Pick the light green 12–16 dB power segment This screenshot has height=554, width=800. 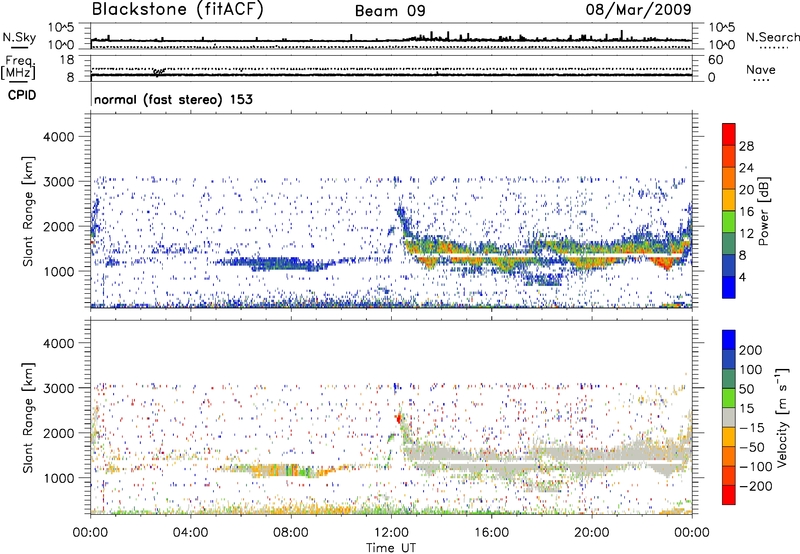(x=729, y=222)
